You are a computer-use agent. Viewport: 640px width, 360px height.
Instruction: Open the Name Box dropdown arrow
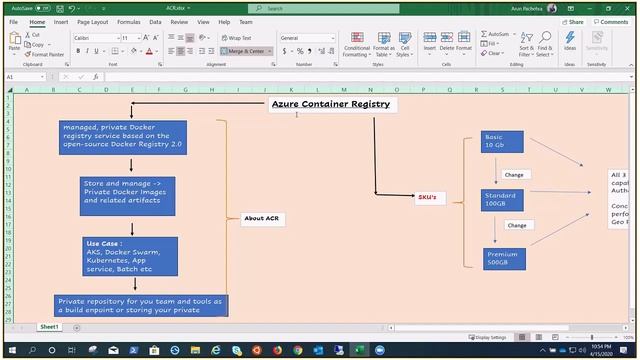coord(42,77)
